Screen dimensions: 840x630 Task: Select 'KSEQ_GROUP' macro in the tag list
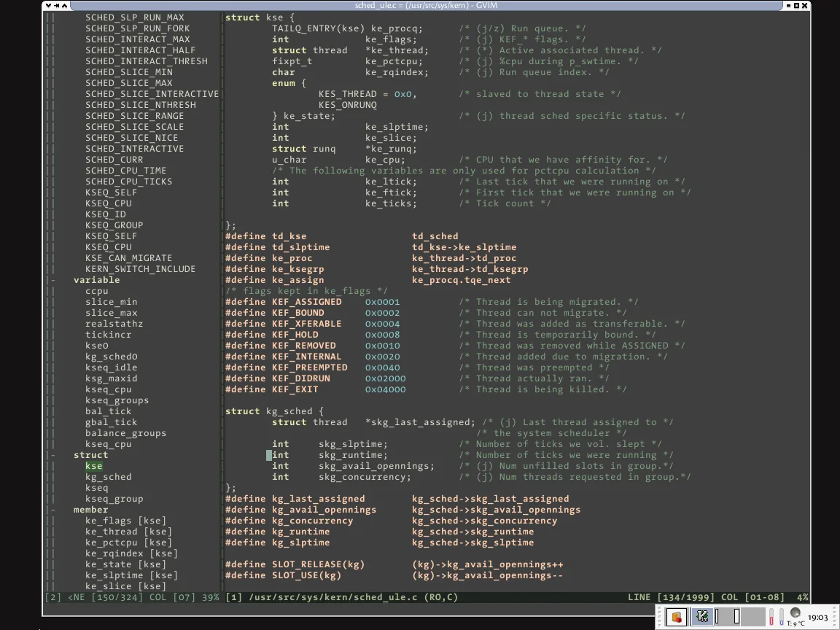pos(114,225)
